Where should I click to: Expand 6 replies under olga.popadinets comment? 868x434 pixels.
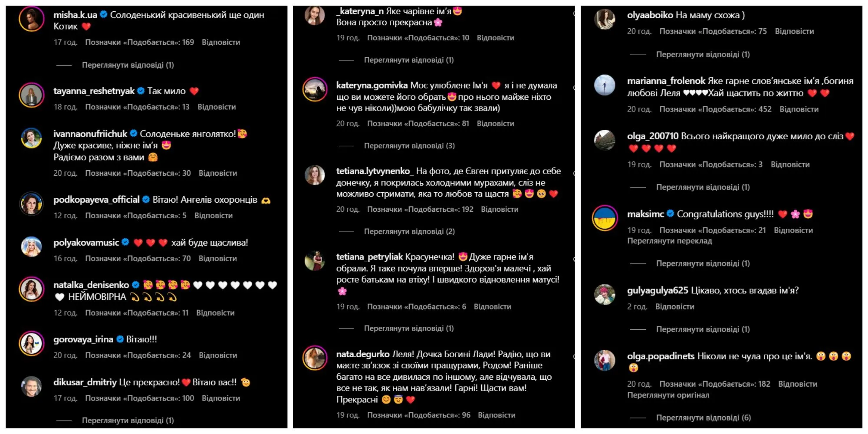click(704, 418)
